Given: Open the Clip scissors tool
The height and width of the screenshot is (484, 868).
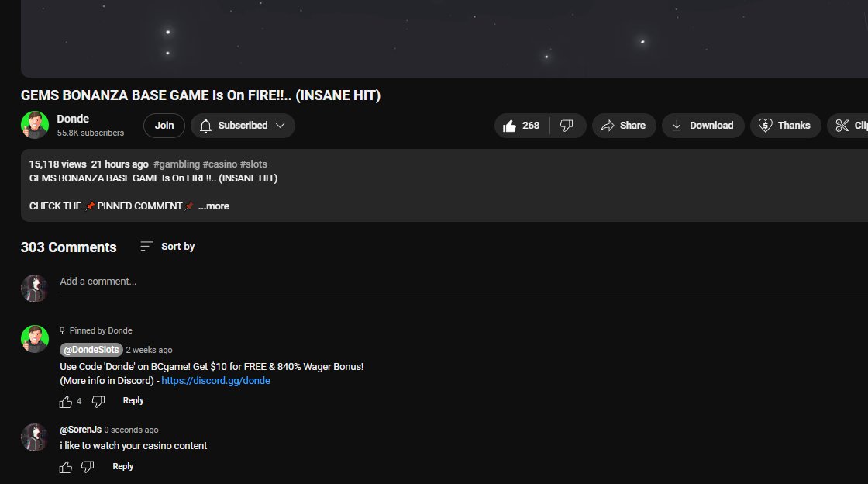Looking at the screenshot, I should [x=848, y=126].
